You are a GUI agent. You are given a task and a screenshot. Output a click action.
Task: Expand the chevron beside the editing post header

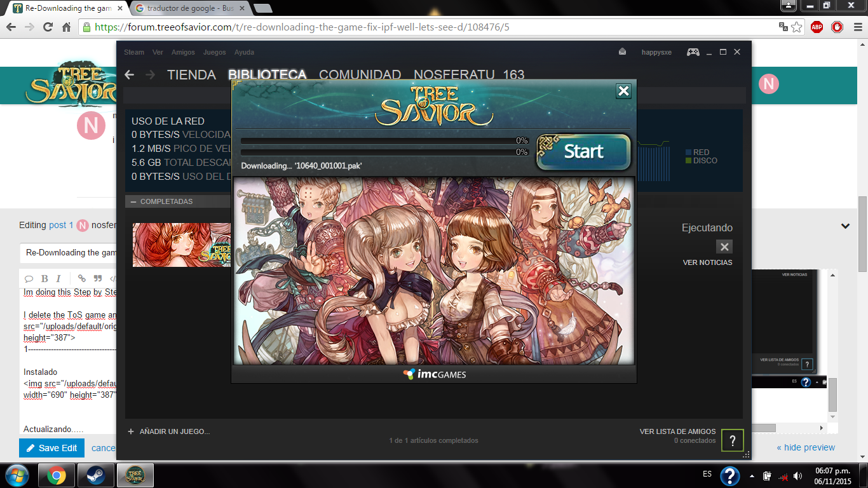click(845, 226)
